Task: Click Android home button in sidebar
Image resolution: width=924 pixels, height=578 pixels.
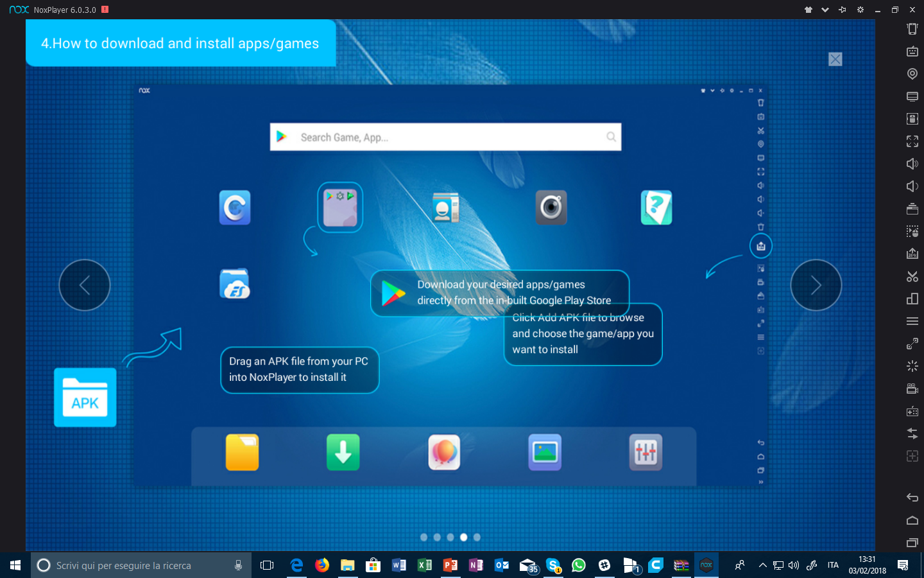Action: click(912, 520)
